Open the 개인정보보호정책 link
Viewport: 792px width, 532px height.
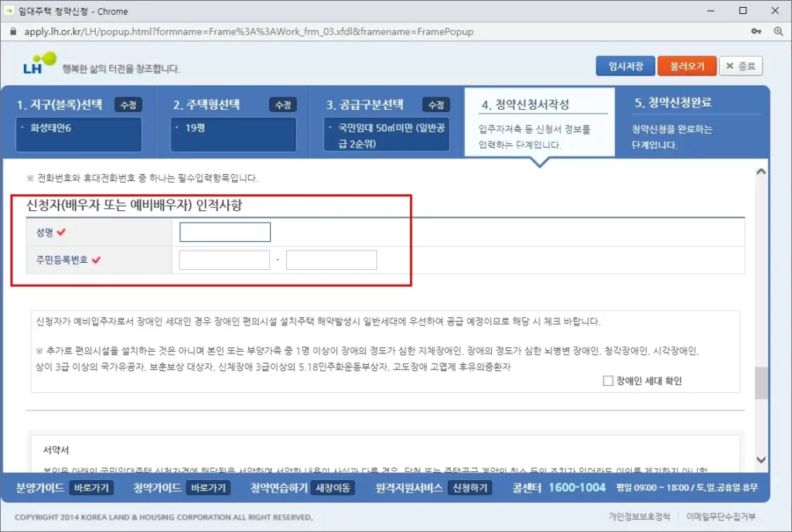639,517
